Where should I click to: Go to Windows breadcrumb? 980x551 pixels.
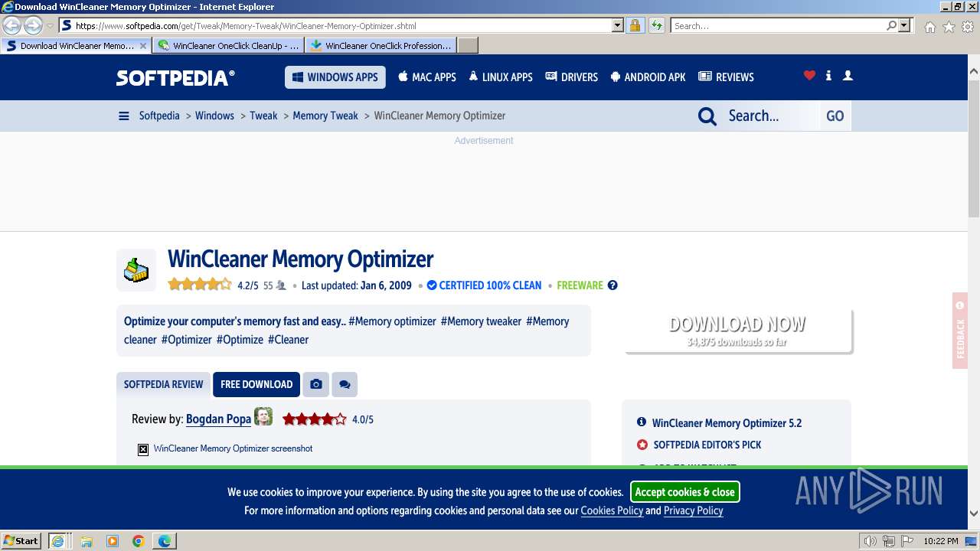click(x=214, y=116)
